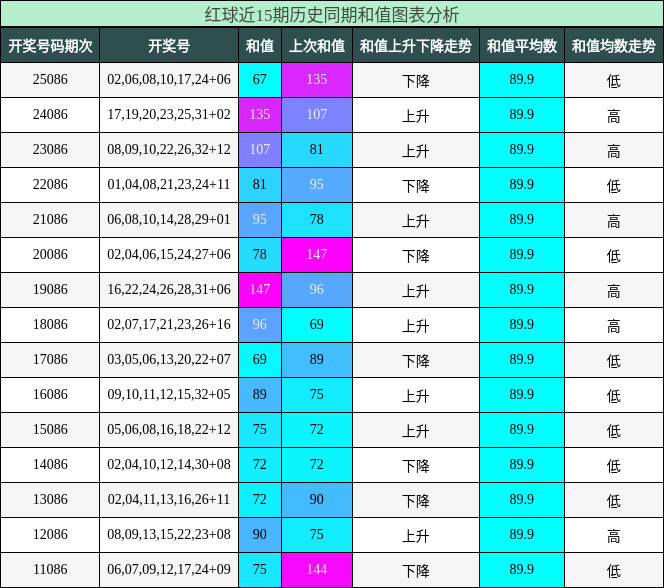Select the 和值均数走势 column header
Image resolution: width=664 pixels, height=588 pixels.
tap(614, 46)
